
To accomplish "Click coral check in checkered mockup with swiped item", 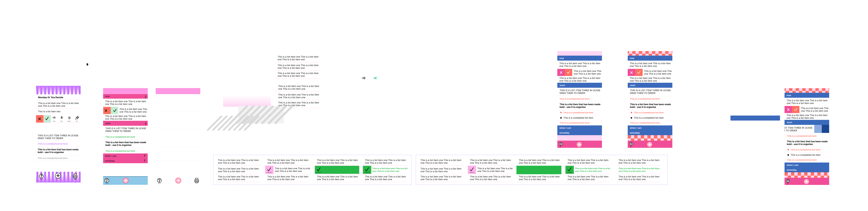I will [796, 110].
